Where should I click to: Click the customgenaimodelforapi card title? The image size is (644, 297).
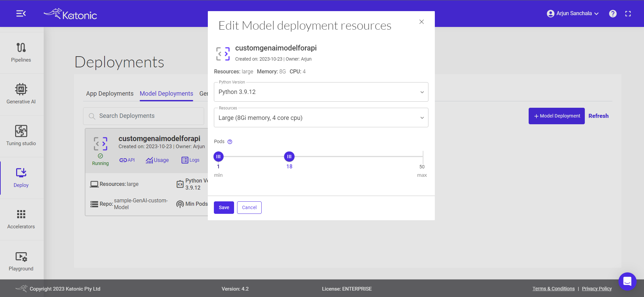tap(159, 139)
